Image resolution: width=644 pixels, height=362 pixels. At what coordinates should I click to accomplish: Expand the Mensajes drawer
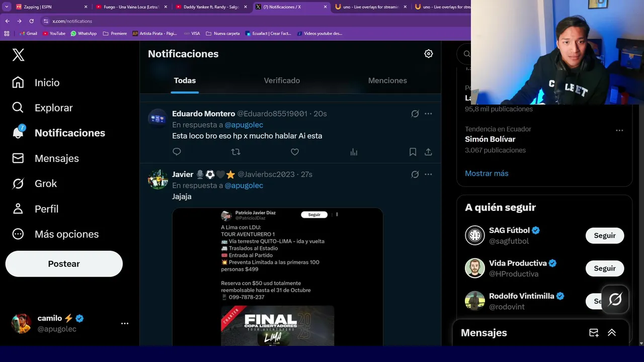coord(612,333)
